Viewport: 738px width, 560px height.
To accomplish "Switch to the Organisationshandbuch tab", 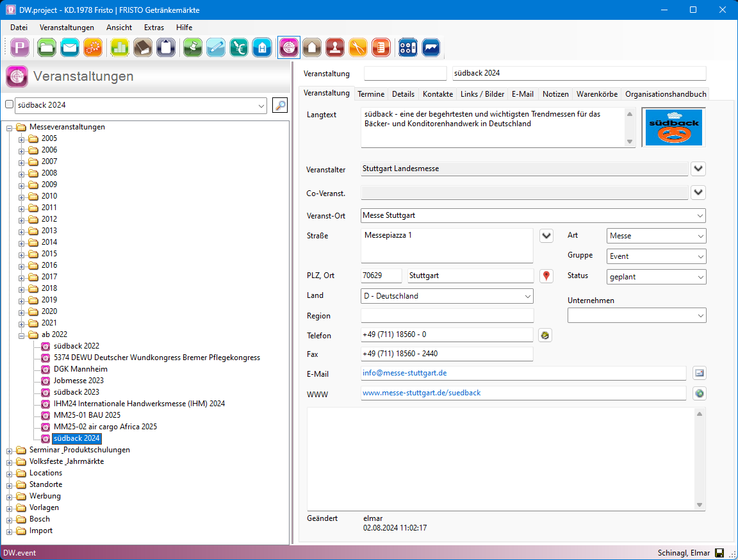I will click(666, 94).
